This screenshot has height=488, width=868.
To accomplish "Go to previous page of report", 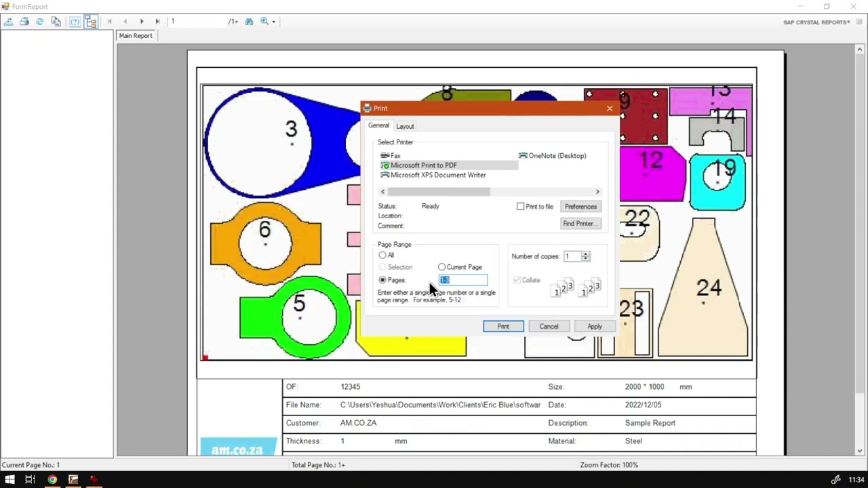I will (125, 22).
